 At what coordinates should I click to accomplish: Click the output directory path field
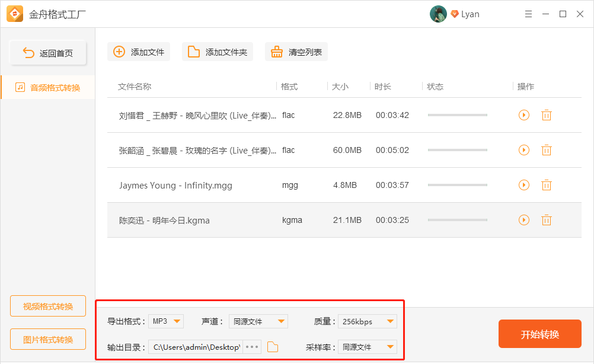[196, 347]
